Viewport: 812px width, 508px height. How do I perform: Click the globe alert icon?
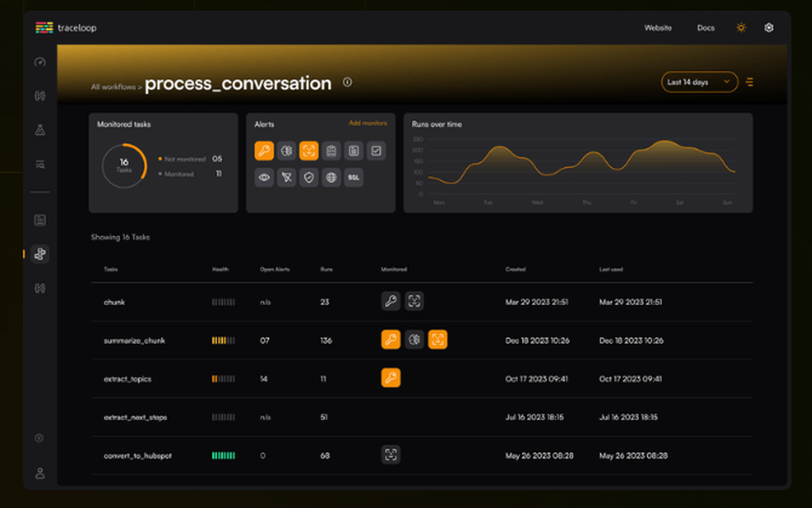[x=331, y=178]
